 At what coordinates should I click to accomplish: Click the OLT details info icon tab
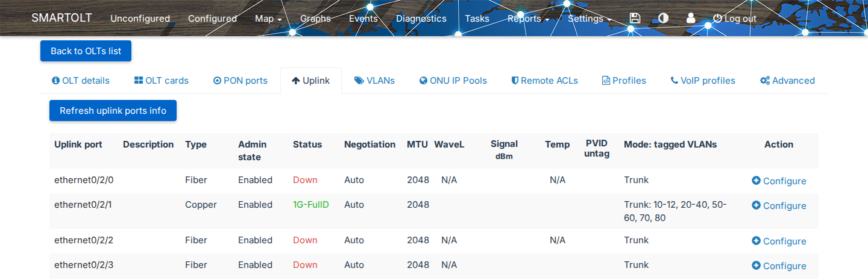pyautogui.click(x=81, y=81)
